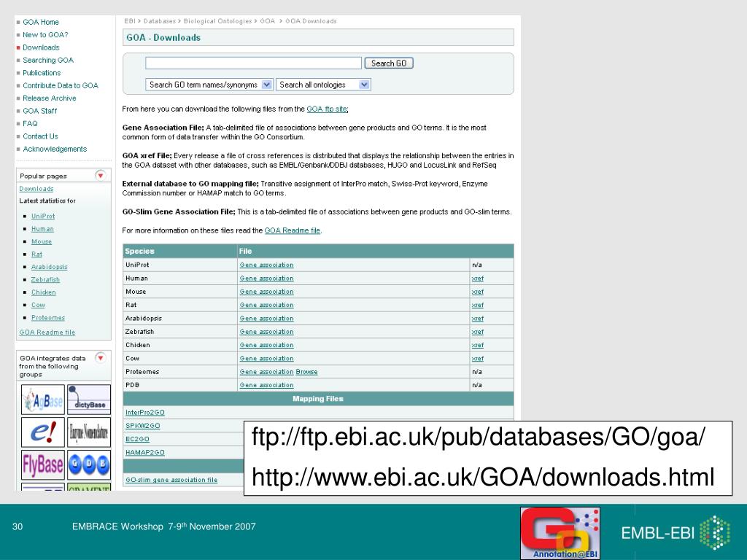Select Downloads in the sidebar menu
Viewport: 747px width, 560px height.
coord(41,47)
